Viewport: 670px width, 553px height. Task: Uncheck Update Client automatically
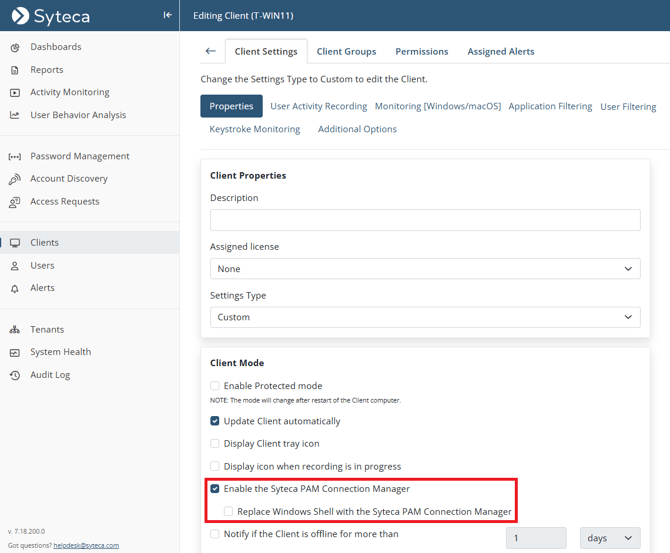tap(215, 421)
